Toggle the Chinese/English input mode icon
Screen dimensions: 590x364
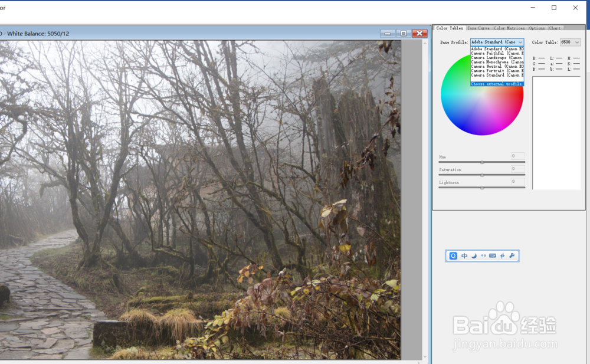click(464, 256)
